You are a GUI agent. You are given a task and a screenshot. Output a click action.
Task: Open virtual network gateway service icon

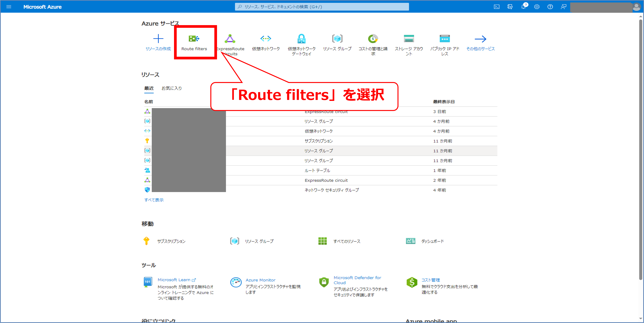point(301,39)
